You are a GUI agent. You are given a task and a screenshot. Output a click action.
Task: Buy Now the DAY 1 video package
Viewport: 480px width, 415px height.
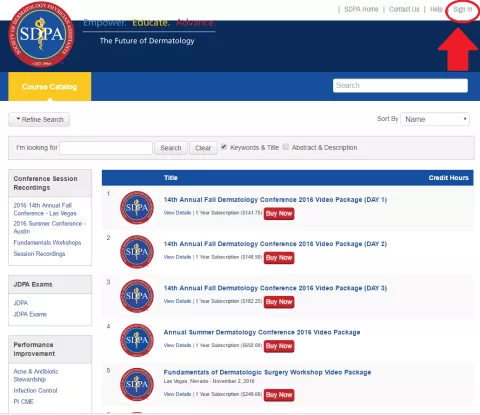pyautogui.click(x=279, y=213)
